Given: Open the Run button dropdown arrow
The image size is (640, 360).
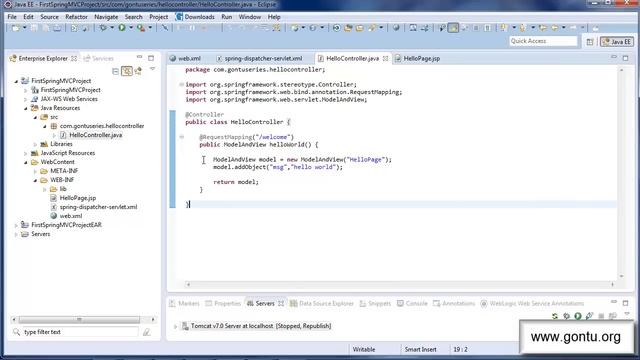Looking at the screenshot, I should [x=131, y=28].
